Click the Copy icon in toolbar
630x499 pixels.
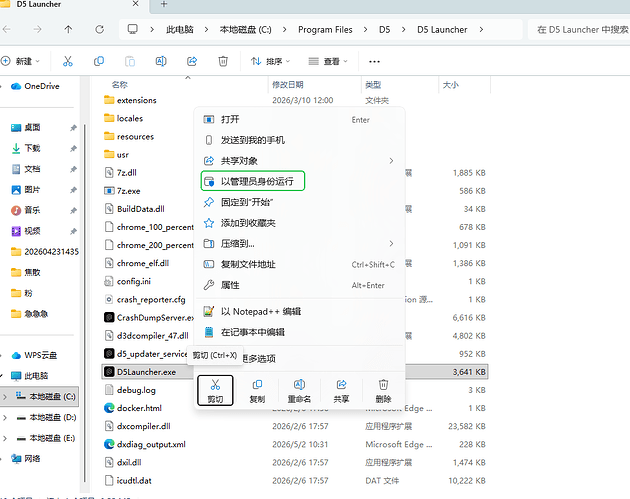(x=99, y=61)
